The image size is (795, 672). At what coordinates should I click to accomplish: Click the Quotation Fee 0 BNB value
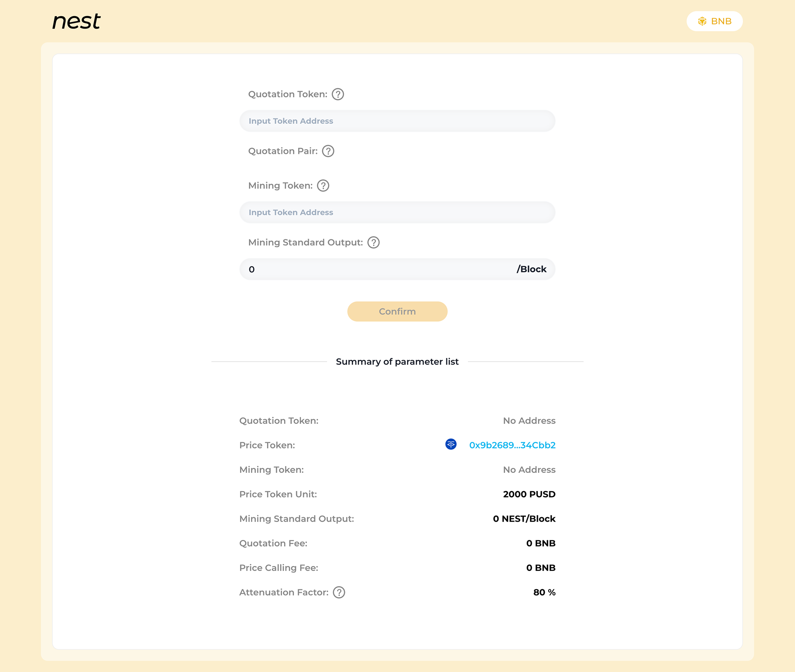coord(541,543)
